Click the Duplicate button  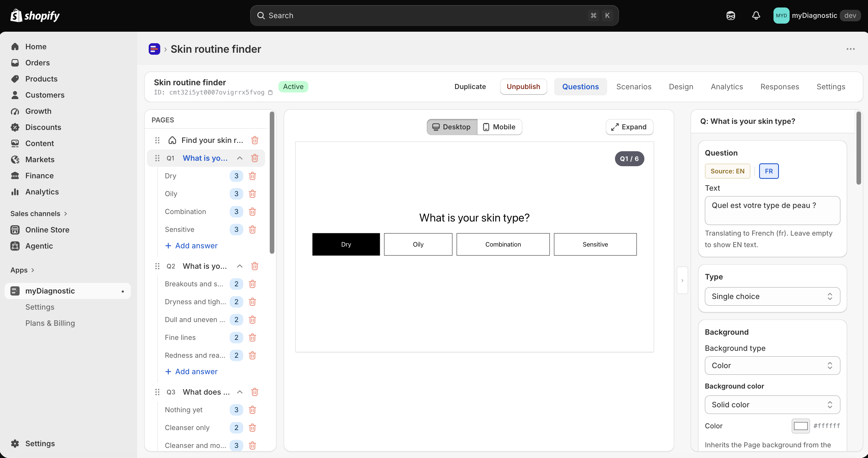click(x=470, y=86)
